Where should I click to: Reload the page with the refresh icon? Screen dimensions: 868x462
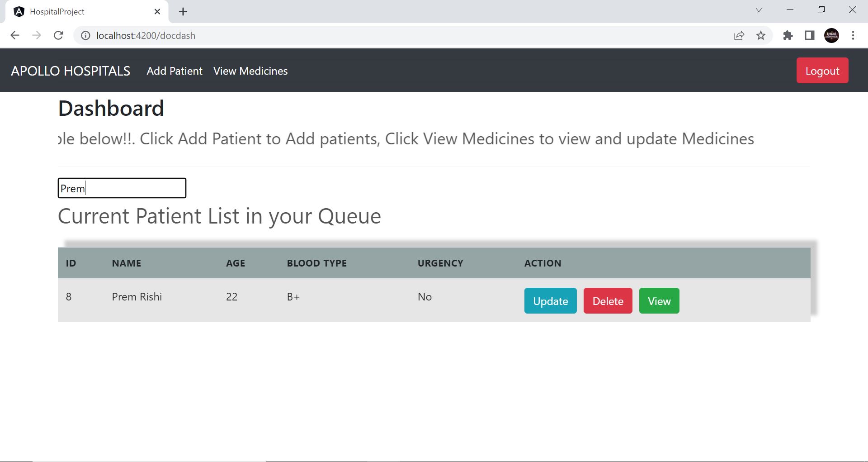click(x=58, y=35)
